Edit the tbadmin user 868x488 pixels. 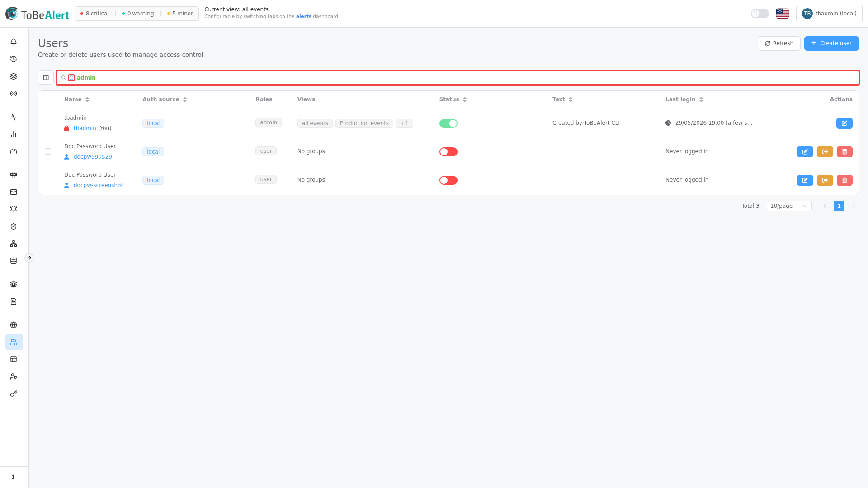(x=844, y=123)
